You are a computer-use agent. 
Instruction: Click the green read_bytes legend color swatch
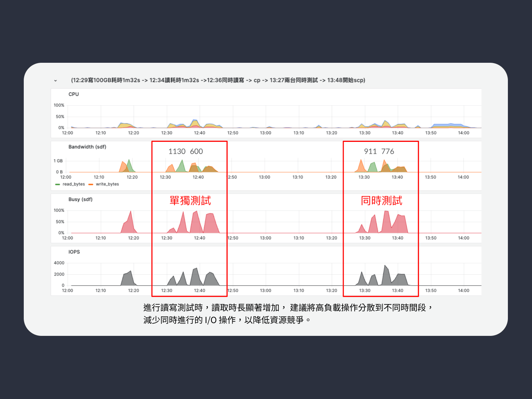[x=57, y=184]
